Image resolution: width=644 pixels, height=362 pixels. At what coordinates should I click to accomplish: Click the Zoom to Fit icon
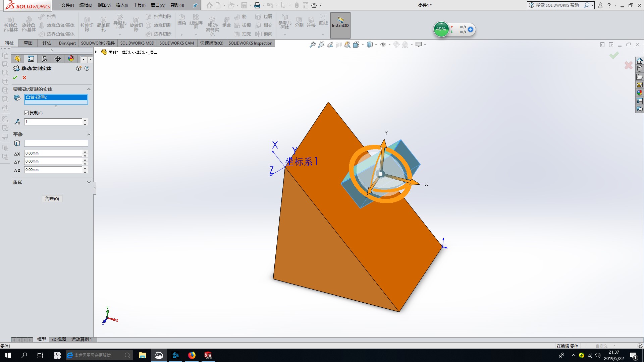tap(312, 45)
